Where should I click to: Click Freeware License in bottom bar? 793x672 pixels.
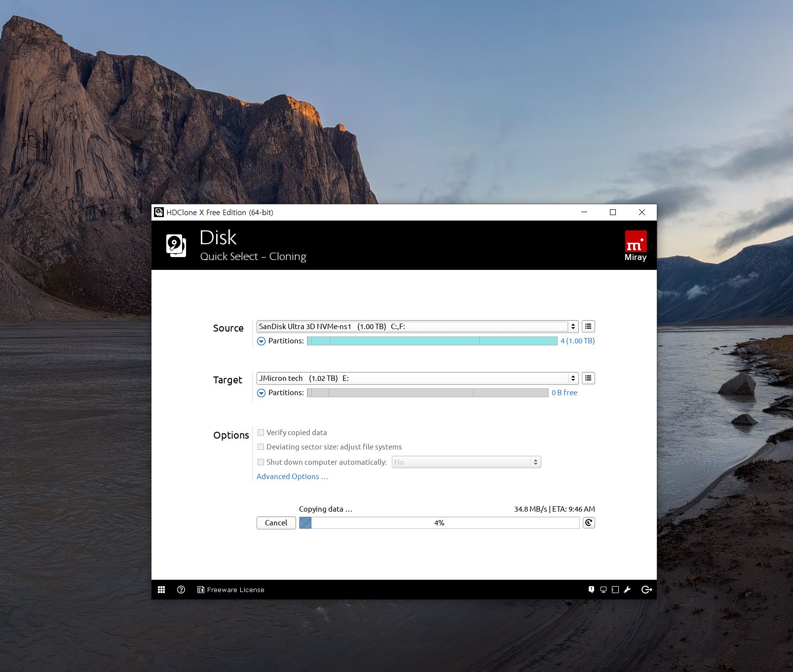click(x=231, y=590)
